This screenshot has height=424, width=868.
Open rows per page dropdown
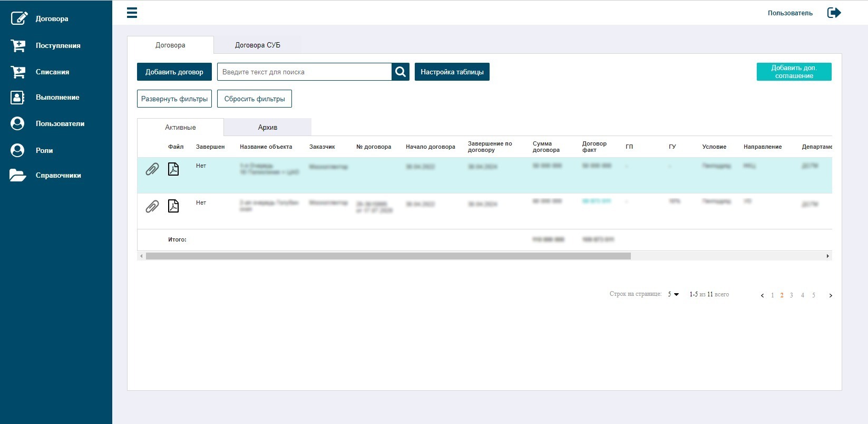[674, 294]
